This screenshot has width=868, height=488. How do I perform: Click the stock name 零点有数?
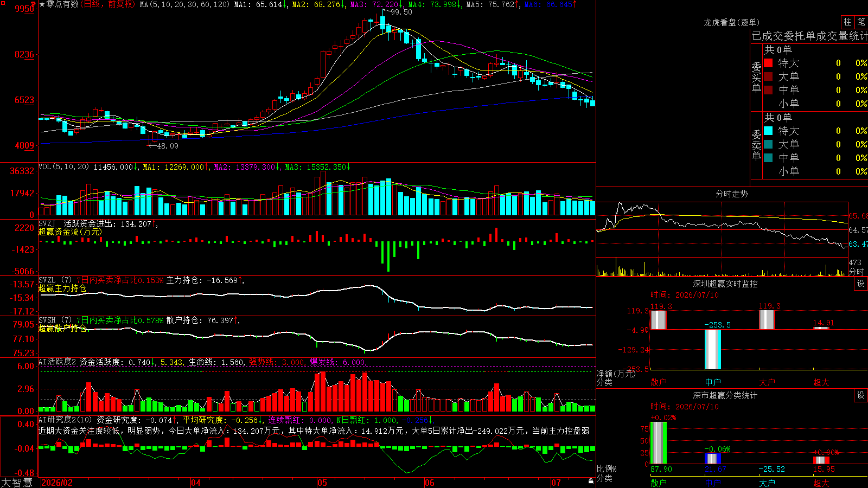pyautogui.click(x=62, y=4)
